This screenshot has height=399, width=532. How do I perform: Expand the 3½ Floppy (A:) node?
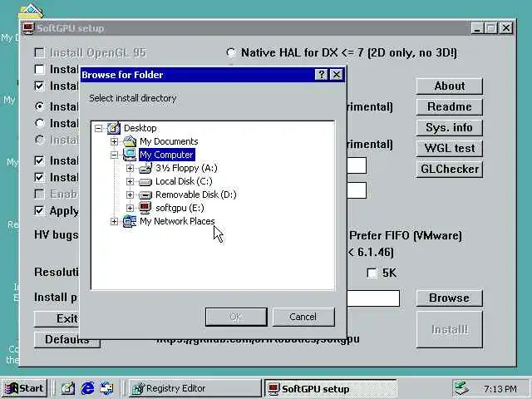point(130,168)
